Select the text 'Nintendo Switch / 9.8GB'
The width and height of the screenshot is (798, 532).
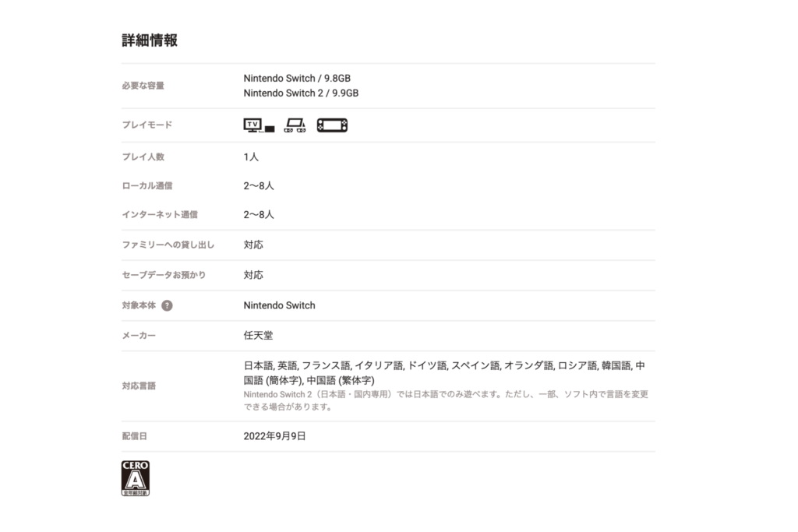pyautogui.click(x=297, y=79)
